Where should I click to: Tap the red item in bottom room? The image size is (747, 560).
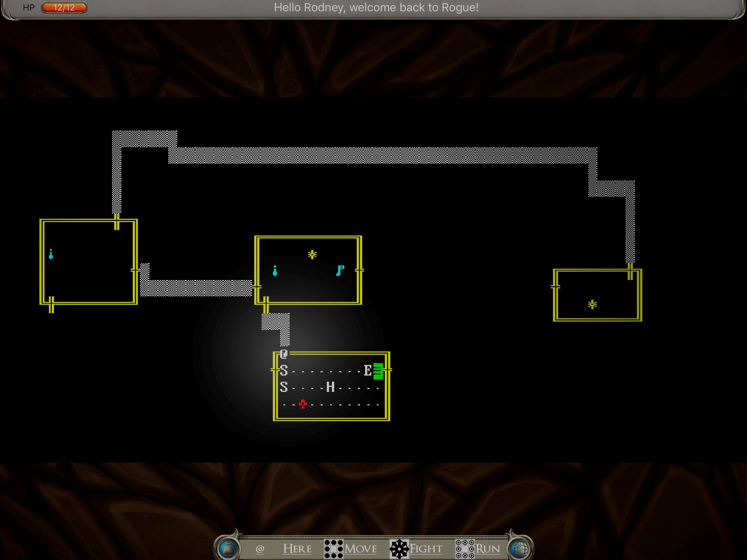click(303, 404)
